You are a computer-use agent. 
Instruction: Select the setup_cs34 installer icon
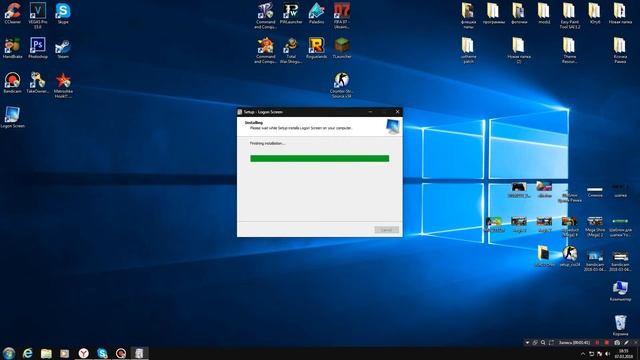tap(569, 256)
